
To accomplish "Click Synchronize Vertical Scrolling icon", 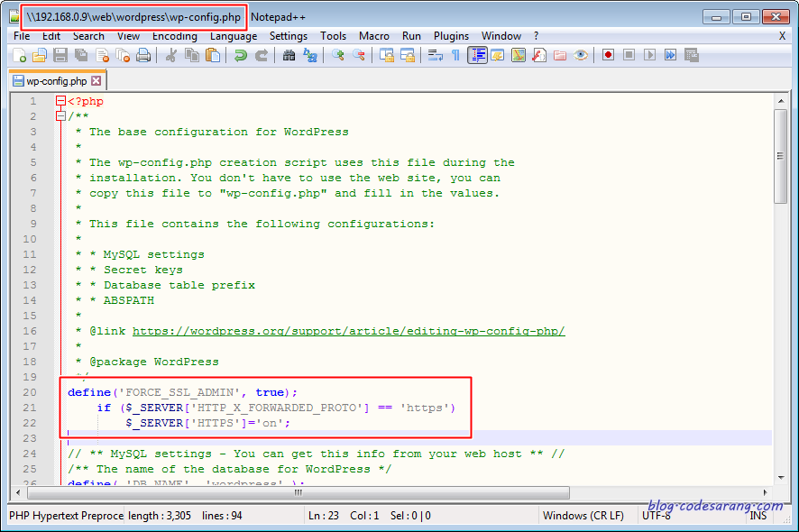I will 386,55.
